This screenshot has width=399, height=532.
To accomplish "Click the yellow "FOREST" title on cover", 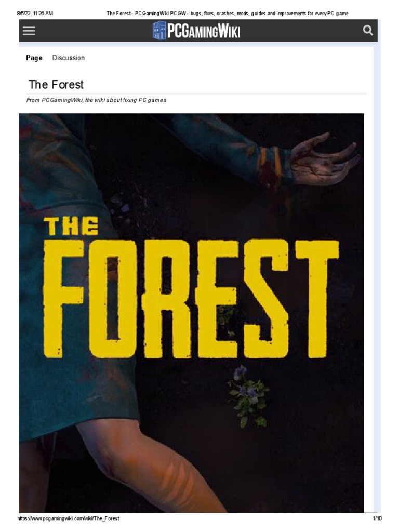I will [191, 299].
